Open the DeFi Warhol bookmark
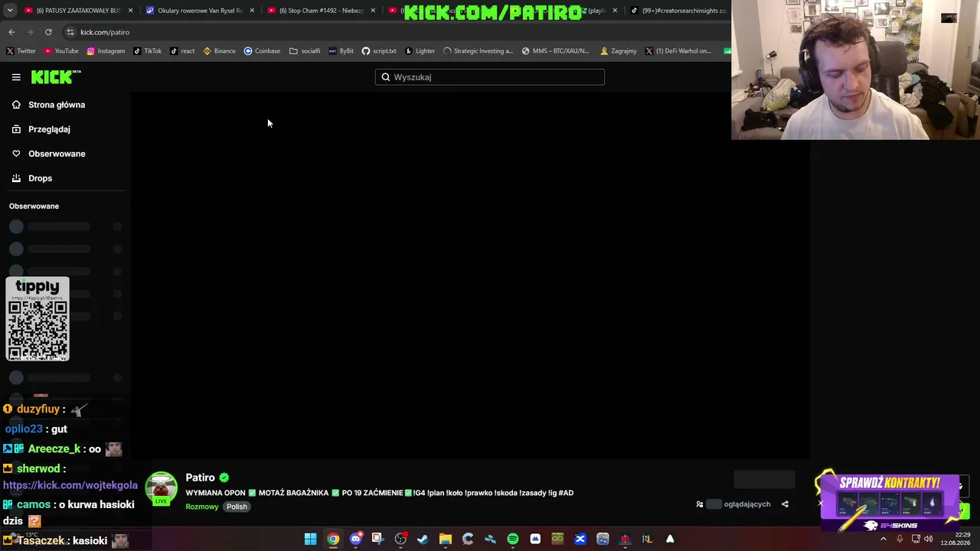The width and height of the screenshot is (980, 551). 678,51
